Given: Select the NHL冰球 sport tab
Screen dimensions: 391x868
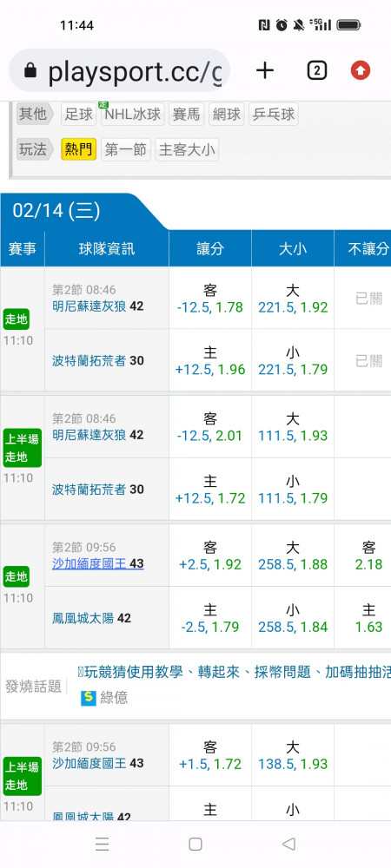Looking at the screenshot, I should tap(132, 114).
